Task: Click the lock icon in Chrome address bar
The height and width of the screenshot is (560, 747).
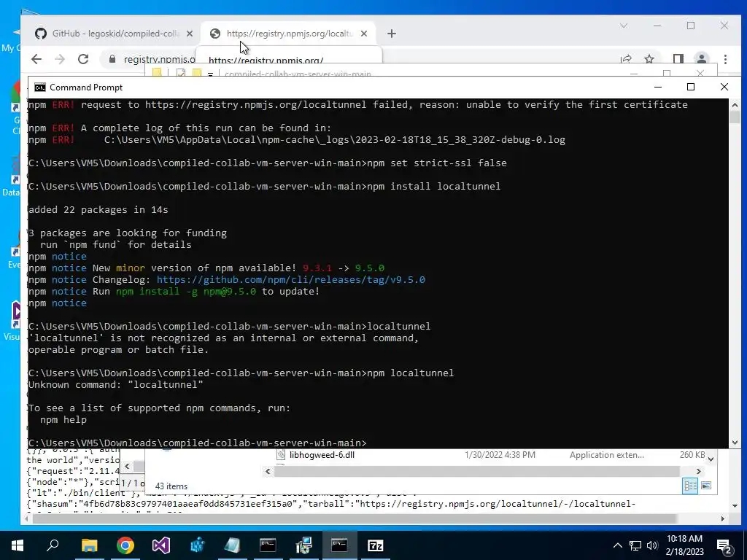Action: tap(112, 59)
